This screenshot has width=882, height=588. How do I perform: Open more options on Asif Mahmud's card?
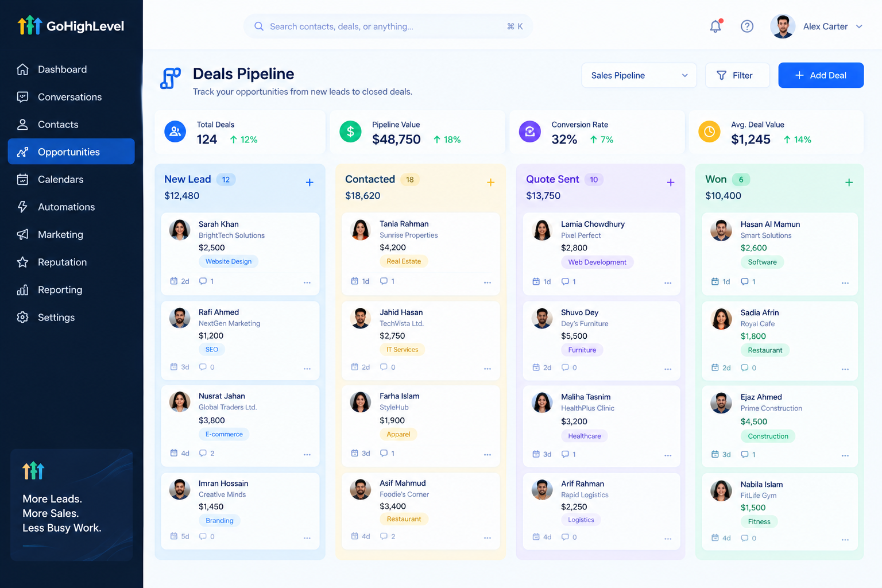[x=488, y=538]
